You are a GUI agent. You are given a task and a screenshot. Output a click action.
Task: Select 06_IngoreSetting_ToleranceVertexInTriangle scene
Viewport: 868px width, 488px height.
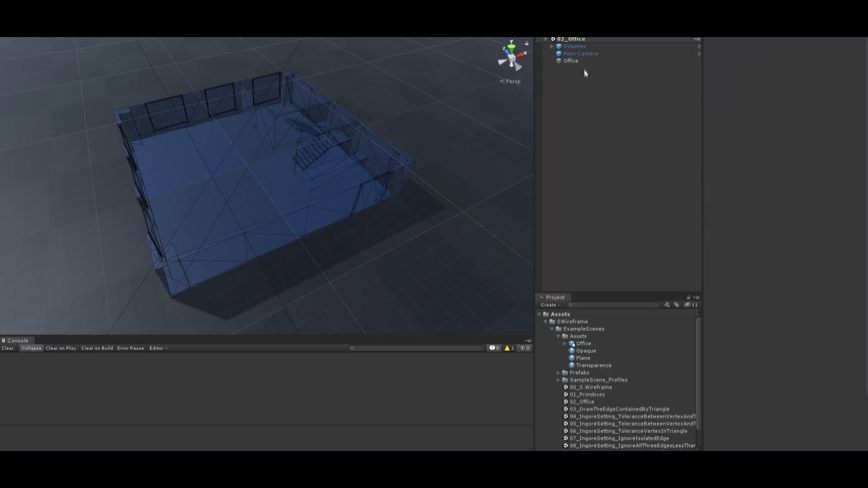pyautogui.click(x=628, y=431)
